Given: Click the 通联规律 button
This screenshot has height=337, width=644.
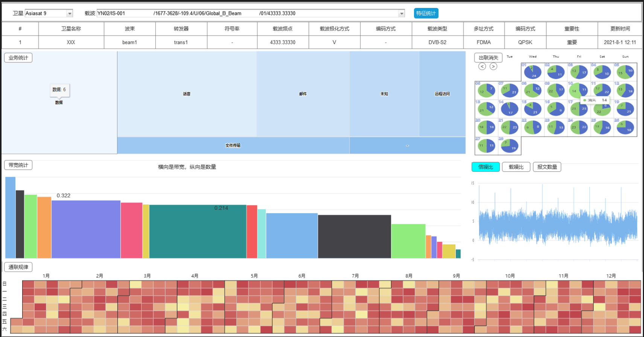Looking at the screenshot, I should pos(18,267).
